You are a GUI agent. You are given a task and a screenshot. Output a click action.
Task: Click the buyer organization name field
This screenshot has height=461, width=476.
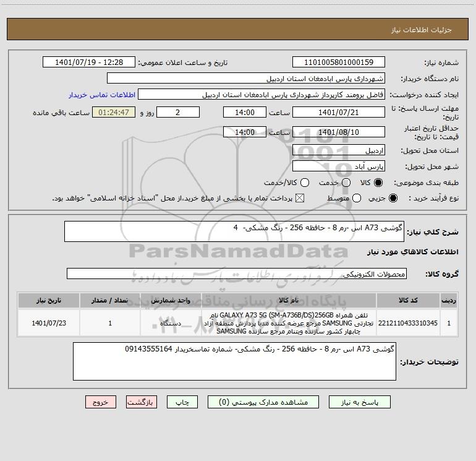pos(246,79)
